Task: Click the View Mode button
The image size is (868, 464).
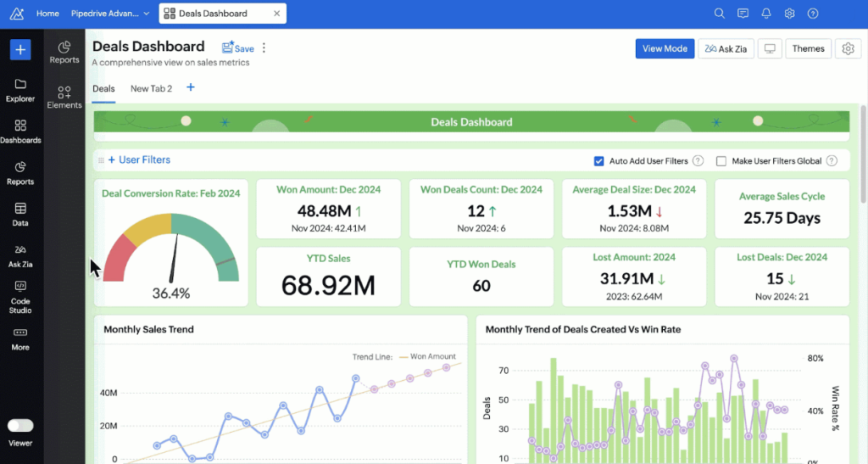Action: pos(665,49)
